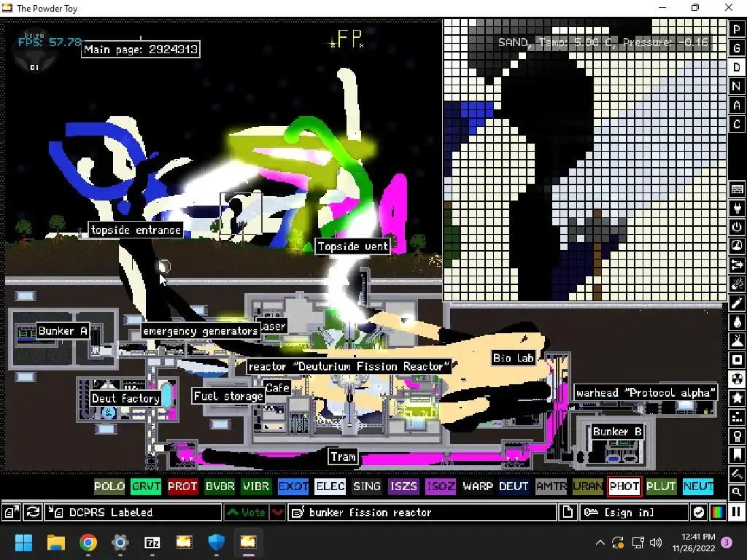Select the BVBR element
Screen dimensions: 747x560
220,486
